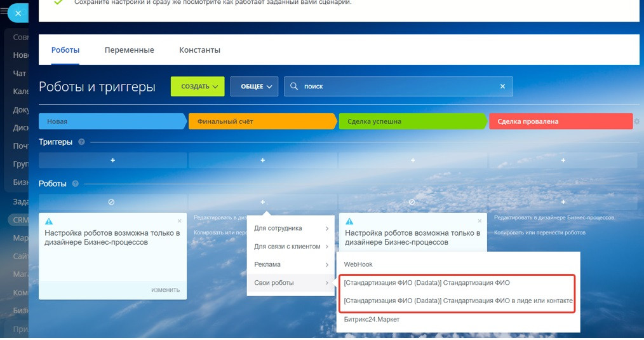Expand Реклама submenu arrow
Viewport: 644px width, 340px height.
pyautogui.click(x=327, y=265)
